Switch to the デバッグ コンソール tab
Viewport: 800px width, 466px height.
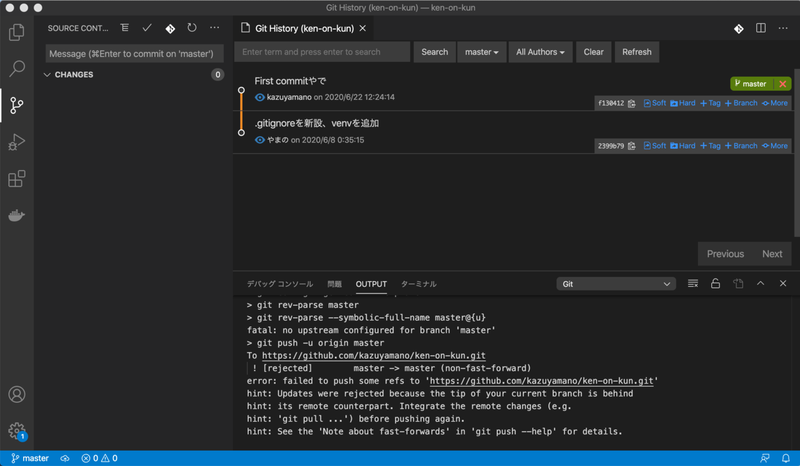click(x=280, y=284)
